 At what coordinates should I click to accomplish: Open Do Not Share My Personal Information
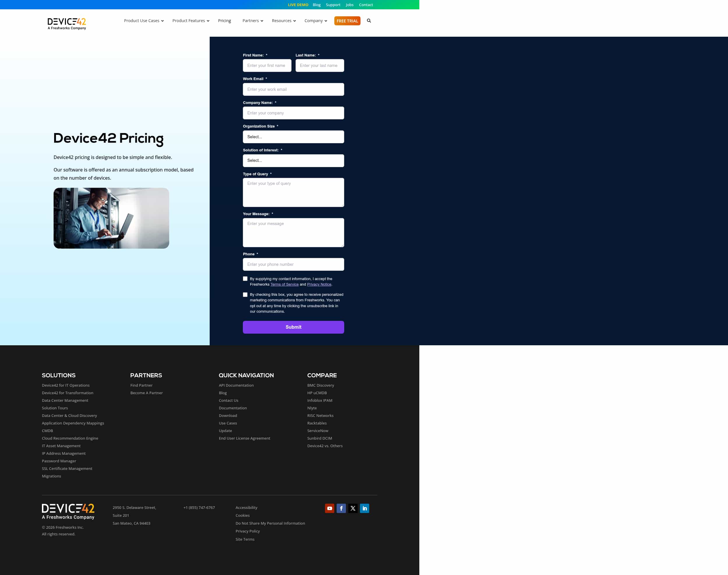coord(270,523)
